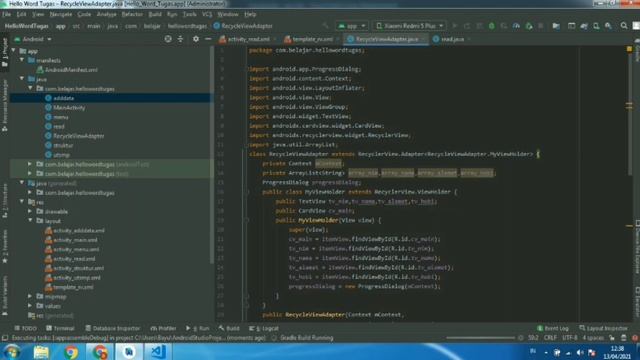Click the UTF-8 encoding status

pos(569,338)
